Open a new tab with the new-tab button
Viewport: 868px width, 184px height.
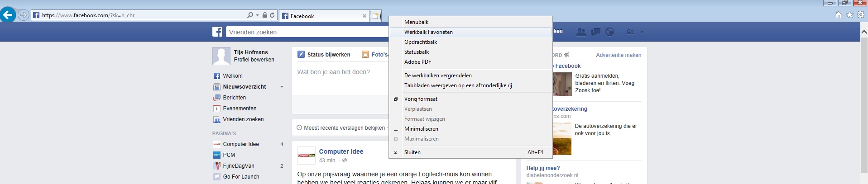pyautogui.click(x=375, y=16)
